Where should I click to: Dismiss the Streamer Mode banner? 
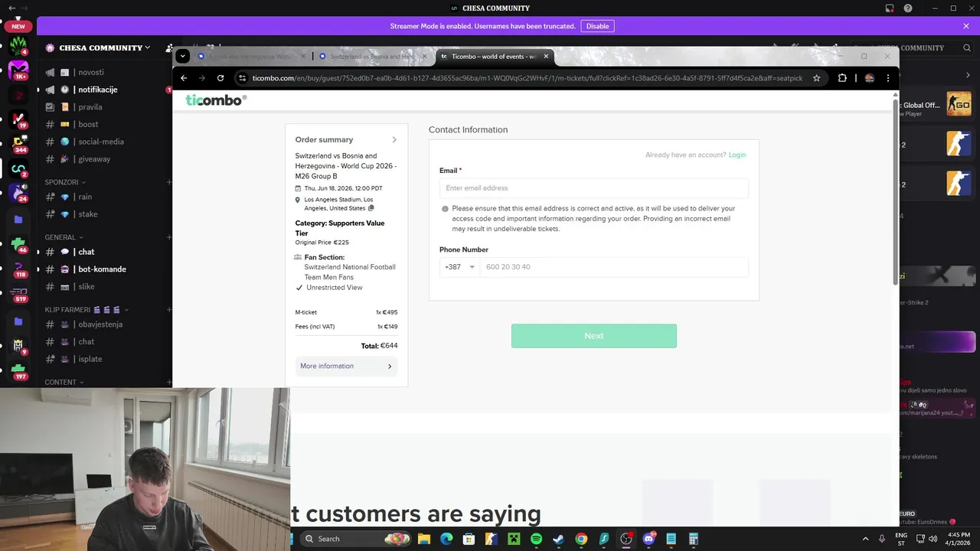966,26
